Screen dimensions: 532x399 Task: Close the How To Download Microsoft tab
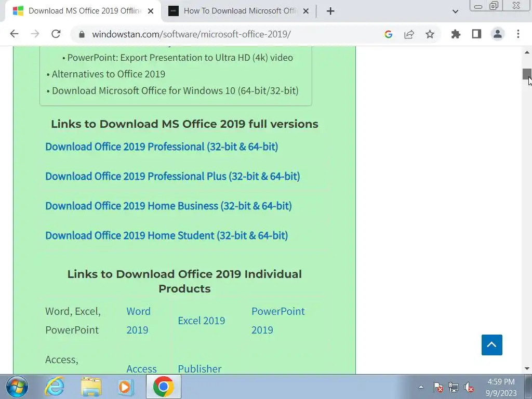click(x=305, y=11)
